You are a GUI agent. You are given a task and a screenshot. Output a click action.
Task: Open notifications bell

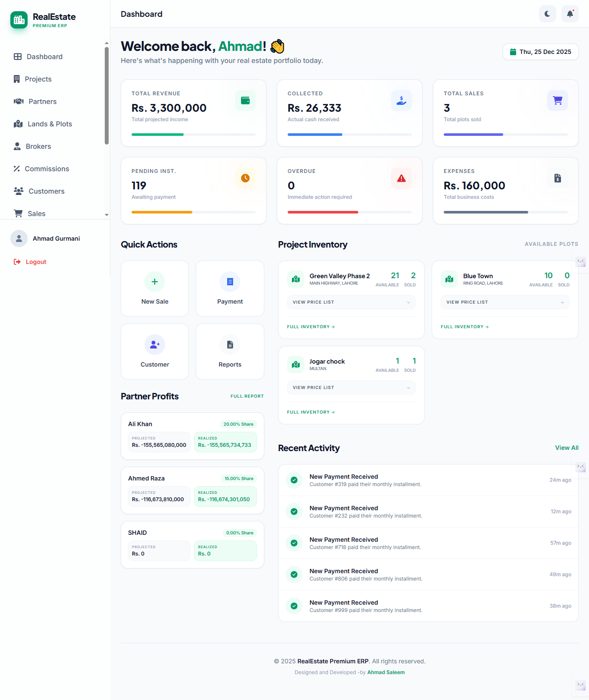570,14
